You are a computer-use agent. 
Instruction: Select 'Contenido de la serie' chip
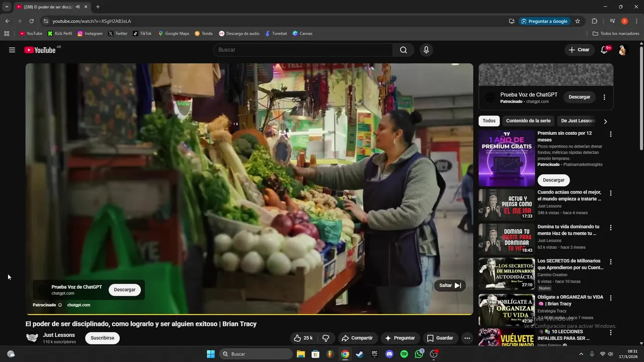(528, 121)
